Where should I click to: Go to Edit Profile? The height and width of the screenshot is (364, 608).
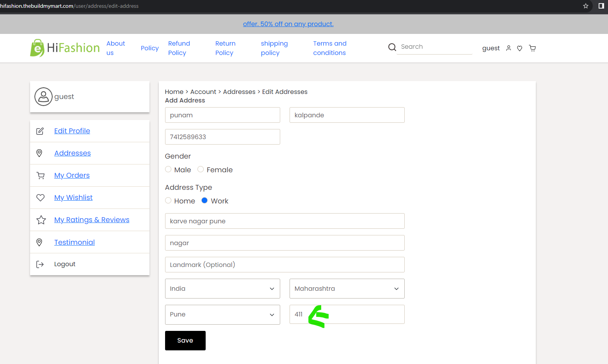pyautogui.click(x=72, y=131)
